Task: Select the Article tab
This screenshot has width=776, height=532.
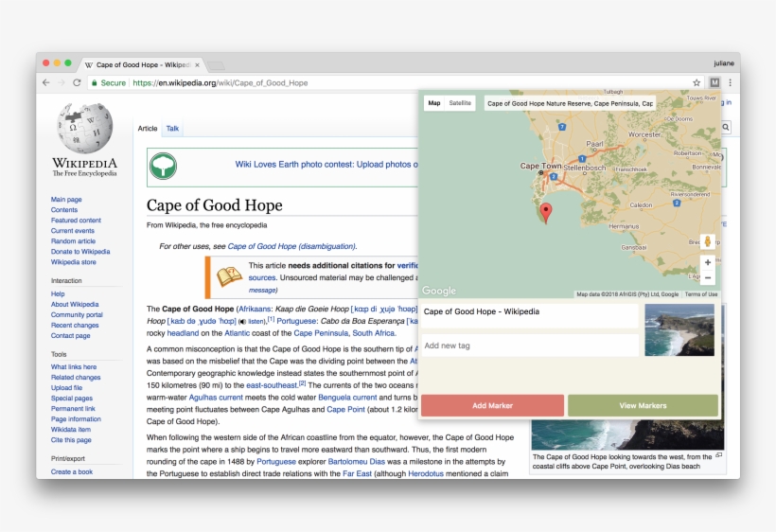Action: [x=148, y=128]
